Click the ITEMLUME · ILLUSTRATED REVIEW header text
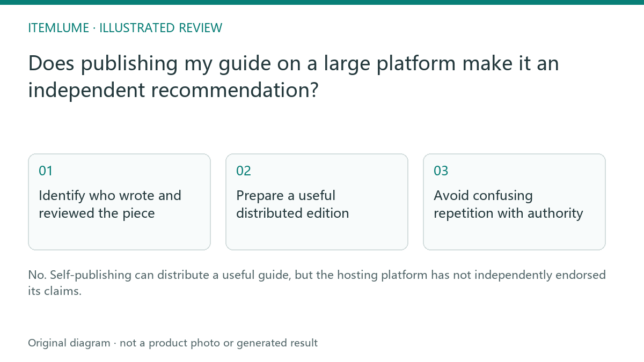Image resolution: width=644 pixels, height=362 pixels. pos(125,28)
